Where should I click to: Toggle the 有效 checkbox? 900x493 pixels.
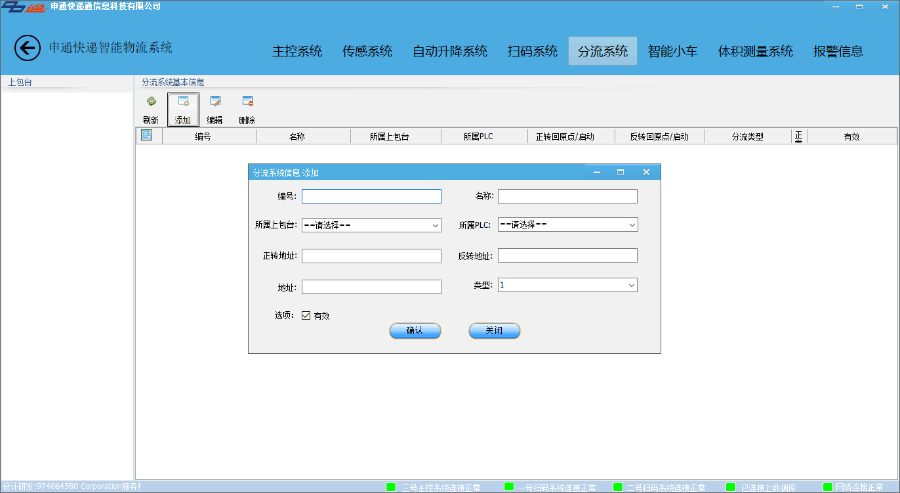click(x=307, y=315)
